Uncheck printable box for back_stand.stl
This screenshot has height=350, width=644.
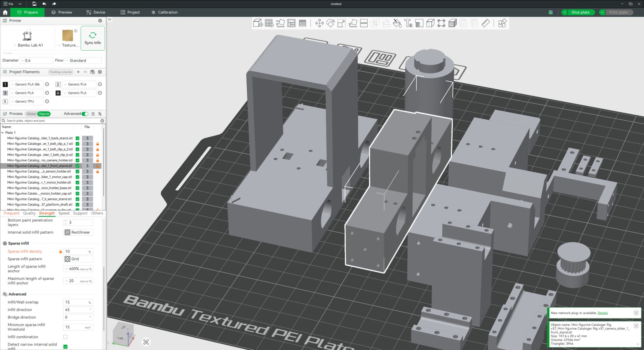[78, 138]
